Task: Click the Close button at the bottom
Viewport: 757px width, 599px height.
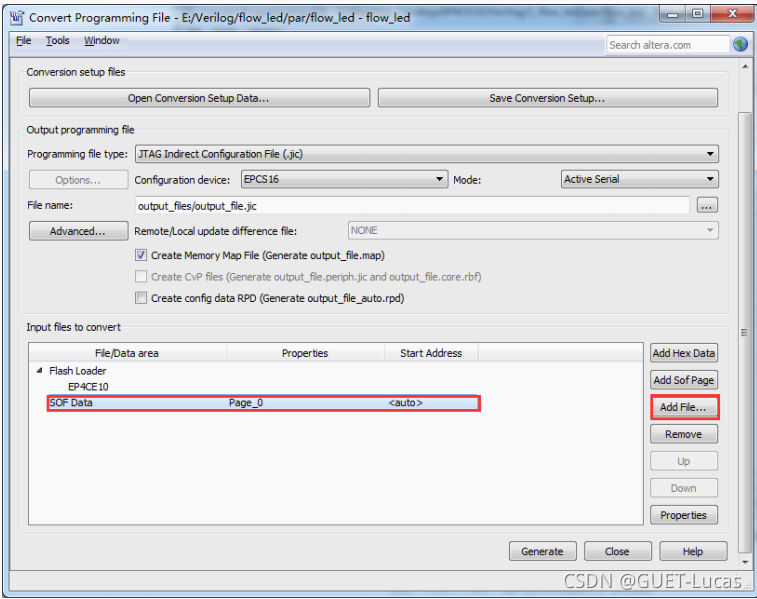Action: pyautogui.click(x=617, y=551)
